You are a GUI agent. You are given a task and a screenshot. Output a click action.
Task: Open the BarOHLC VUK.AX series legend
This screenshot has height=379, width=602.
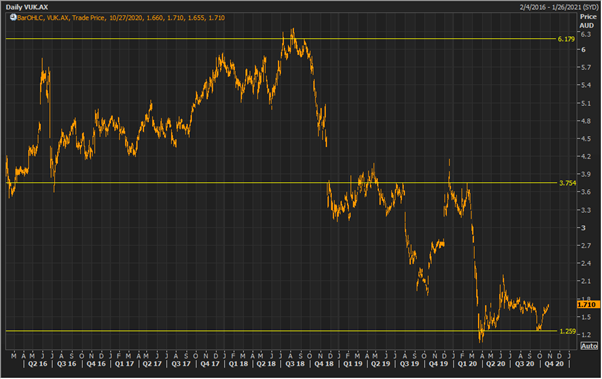[x=121, y=18]
